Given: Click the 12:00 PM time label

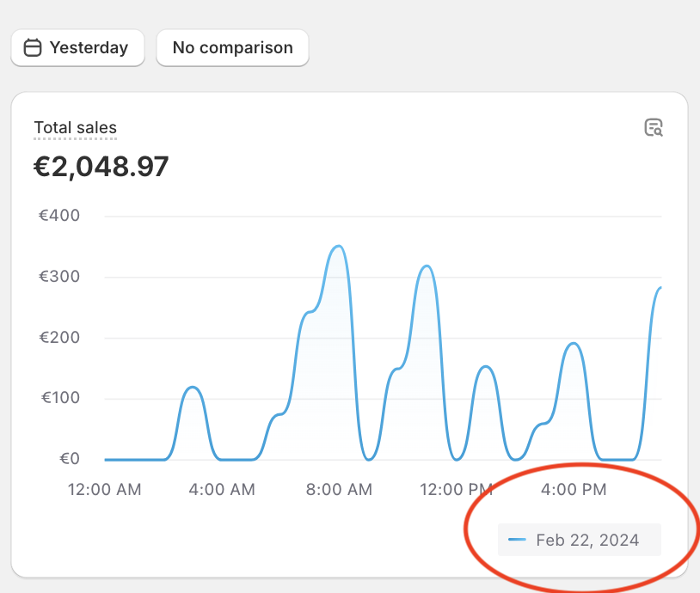Looking at the screenshot, I should 457,490.
